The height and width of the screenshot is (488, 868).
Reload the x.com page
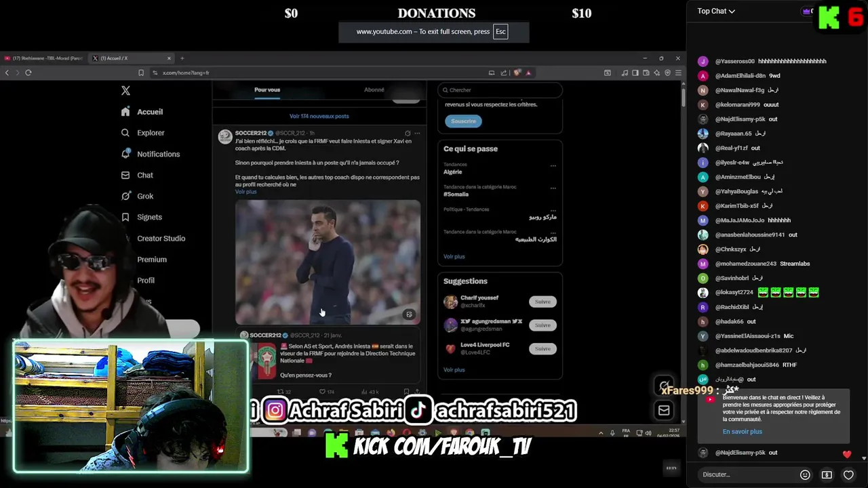pos(28,73)
